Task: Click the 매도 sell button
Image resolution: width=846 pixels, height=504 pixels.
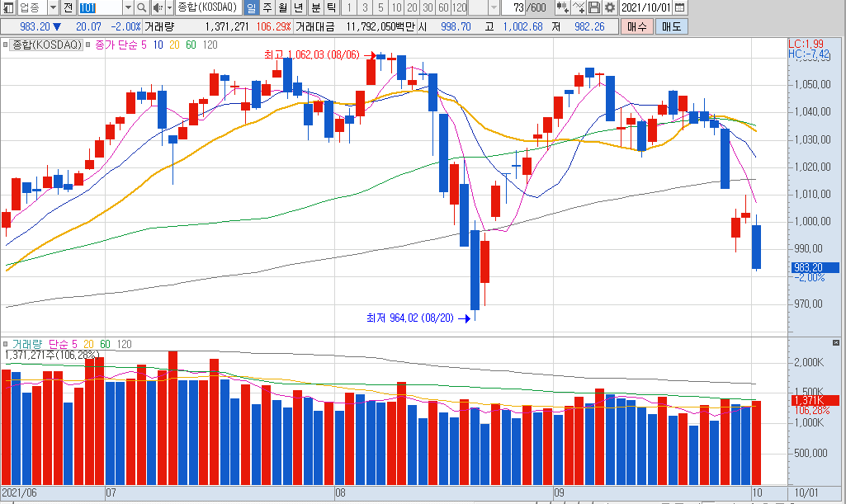Action: [x=672, y=26]
